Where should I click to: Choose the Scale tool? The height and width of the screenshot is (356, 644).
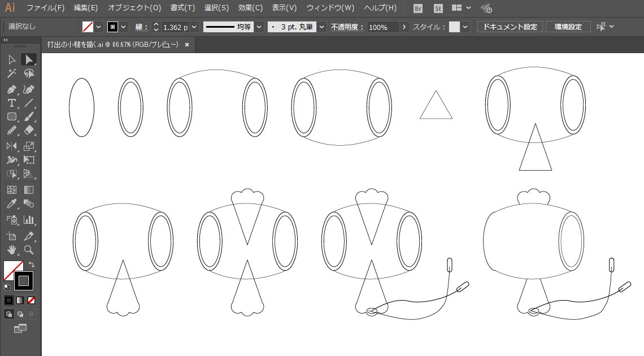[x=28, y=146]
